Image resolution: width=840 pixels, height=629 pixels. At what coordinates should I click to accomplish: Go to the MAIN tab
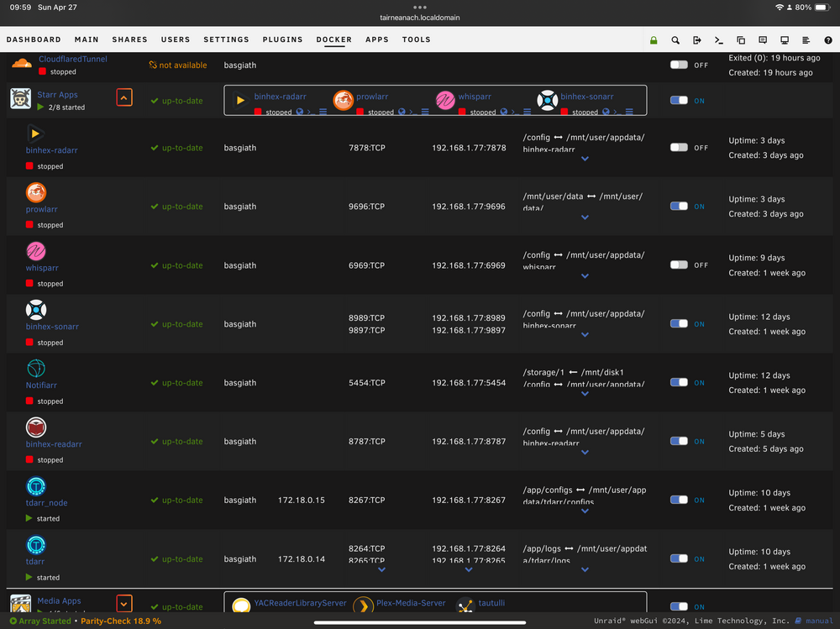[x=87, y=39]
